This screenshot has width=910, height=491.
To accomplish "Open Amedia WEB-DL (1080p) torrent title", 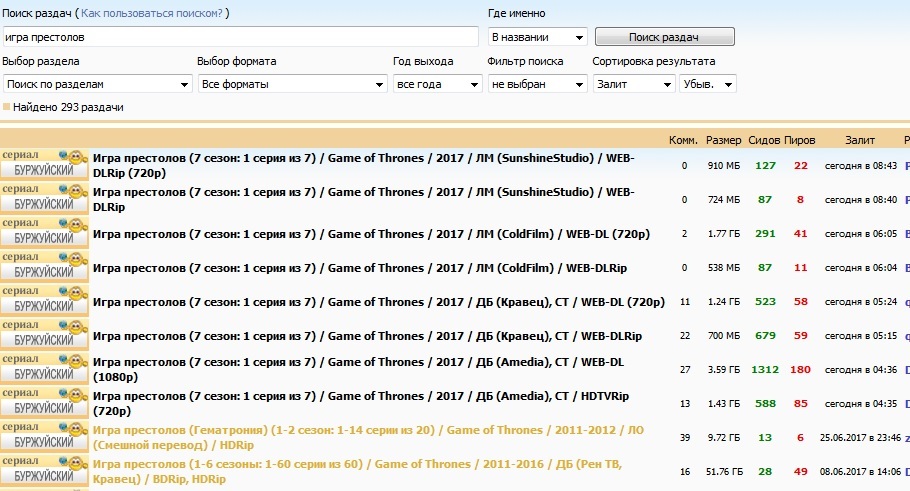I will coord(358,369).
